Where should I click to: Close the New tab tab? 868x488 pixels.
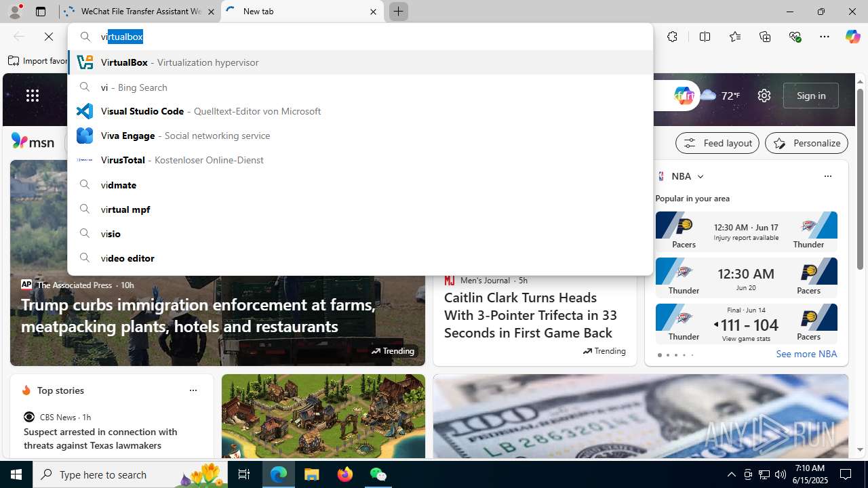pyautogui.click(x=373, y=12)
